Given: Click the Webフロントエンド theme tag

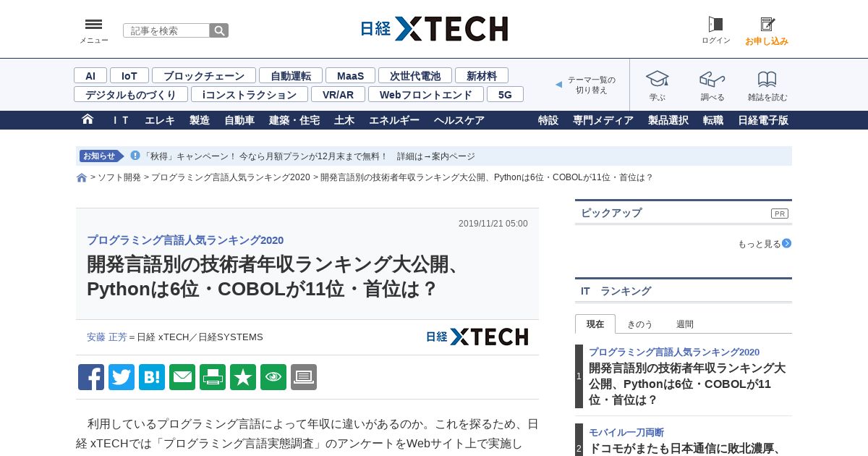Looking at the screenshot, I should tap(426, 94).
